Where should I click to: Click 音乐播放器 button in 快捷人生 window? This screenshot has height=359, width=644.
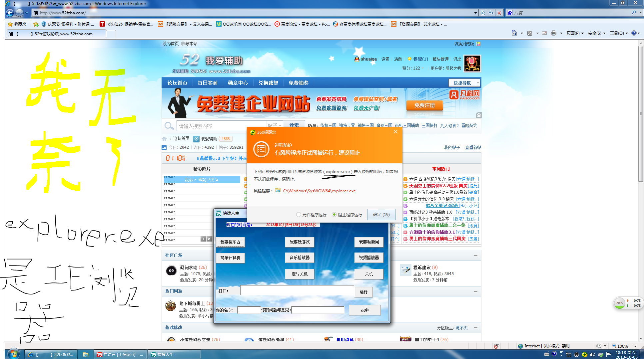(x=300, y=258)
